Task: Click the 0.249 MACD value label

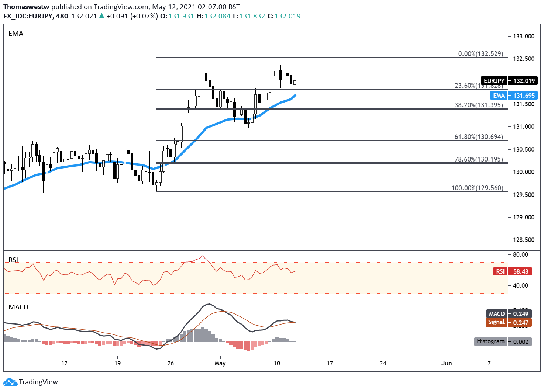Action: click(520, 314)
